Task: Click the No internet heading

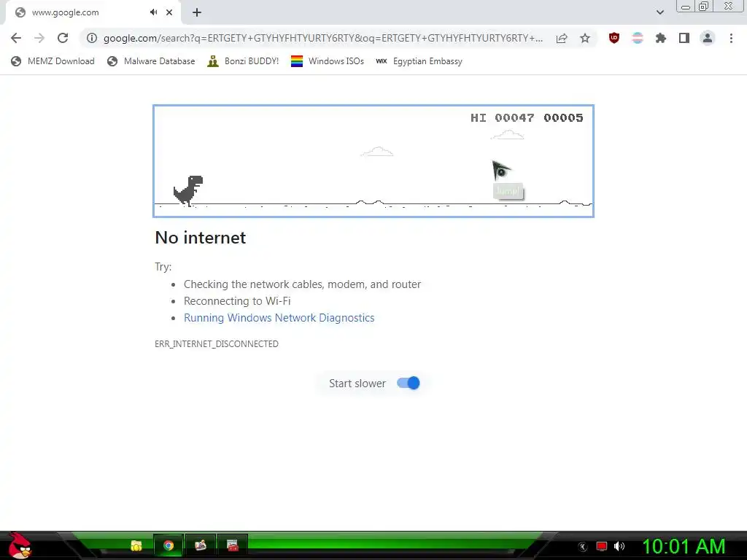Action: coord(200,238)
